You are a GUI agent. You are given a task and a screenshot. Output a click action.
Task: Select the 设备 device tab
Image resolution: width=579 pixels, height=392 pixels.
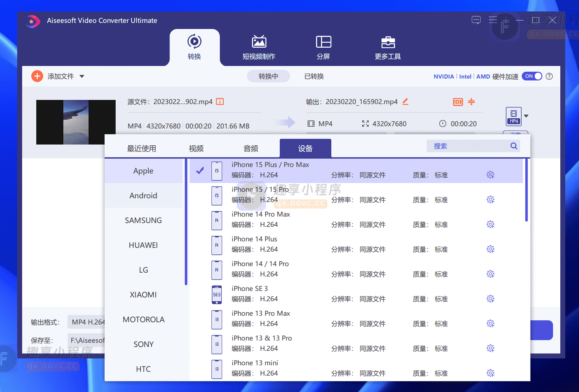pos(305,148)
